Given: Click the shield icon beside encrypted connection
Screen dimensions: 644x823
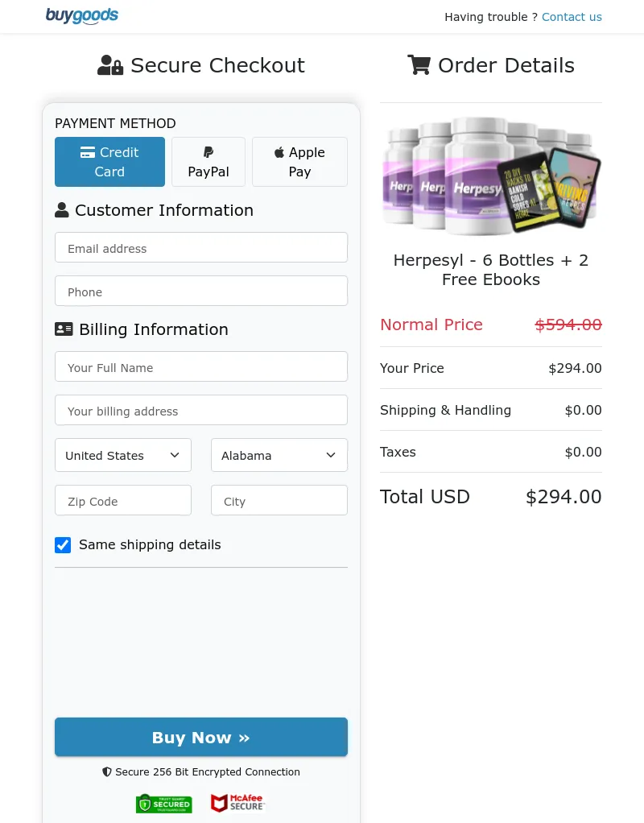Looking at the screenshot, I should pyautogui.click(x=107, y=771).
